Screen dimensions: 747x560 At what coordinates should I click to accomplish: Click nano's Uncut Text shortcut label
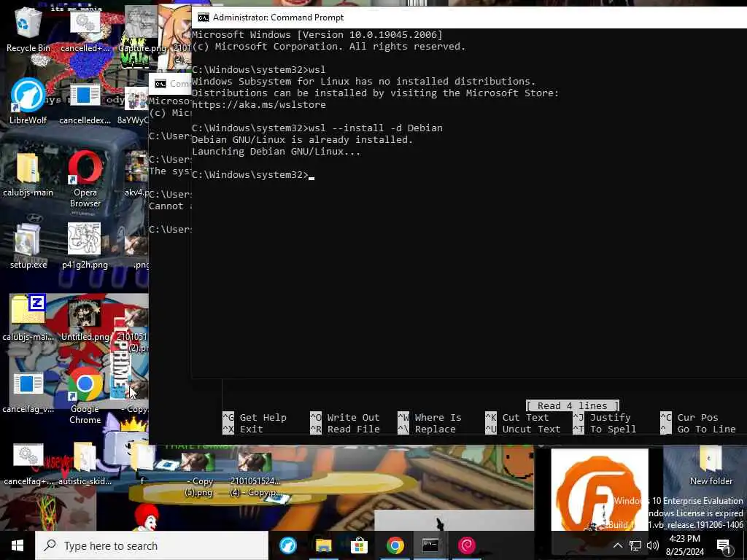pyautogui.click(x=531, y=429)
